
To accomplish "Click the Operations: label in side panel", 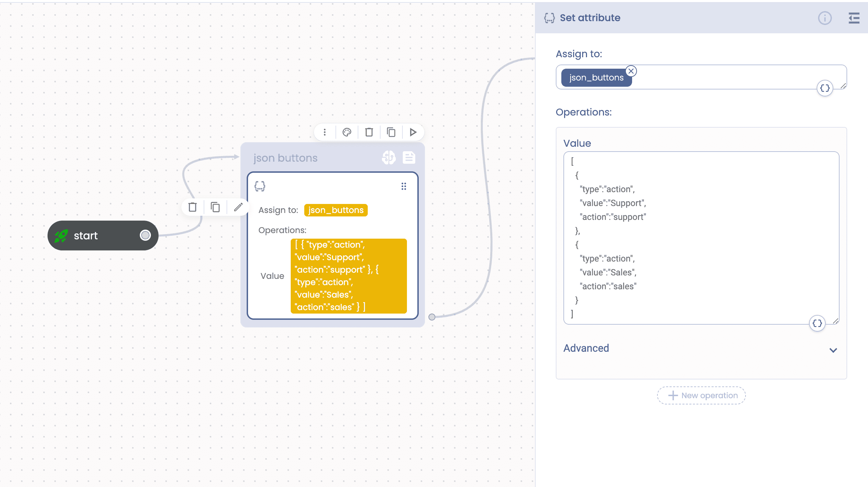I will pyautogui.click(x=584, y=112).
